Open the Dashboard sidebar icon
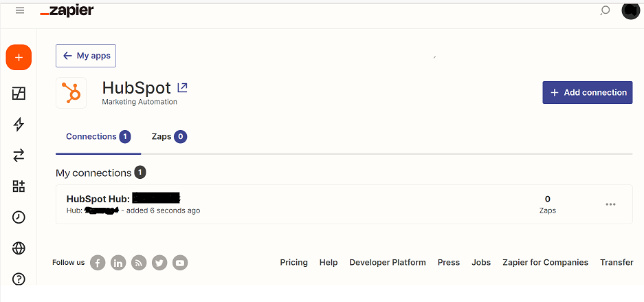This screenshot has width=644, height=302. click(19, 94)
